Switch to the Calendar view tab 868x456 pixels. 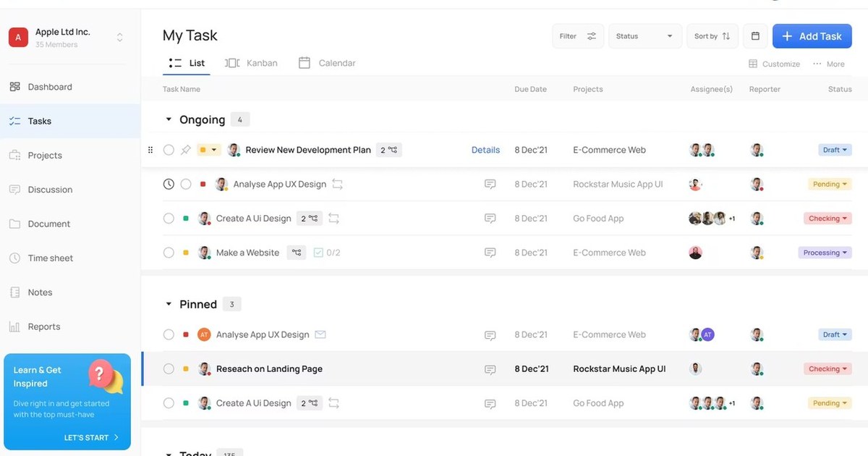click(327, 63)
